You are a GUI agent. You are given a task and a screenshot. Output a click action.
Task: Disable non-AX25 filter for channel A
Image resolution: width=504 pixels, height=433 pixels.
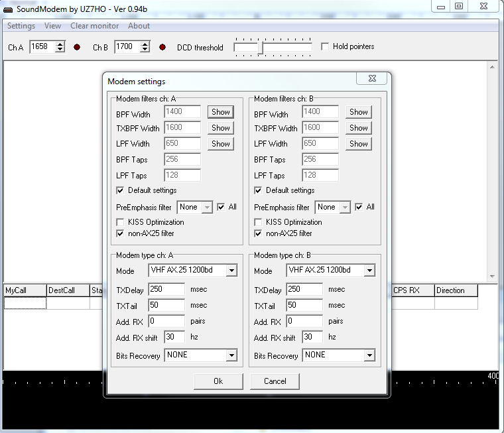(120, 233)
